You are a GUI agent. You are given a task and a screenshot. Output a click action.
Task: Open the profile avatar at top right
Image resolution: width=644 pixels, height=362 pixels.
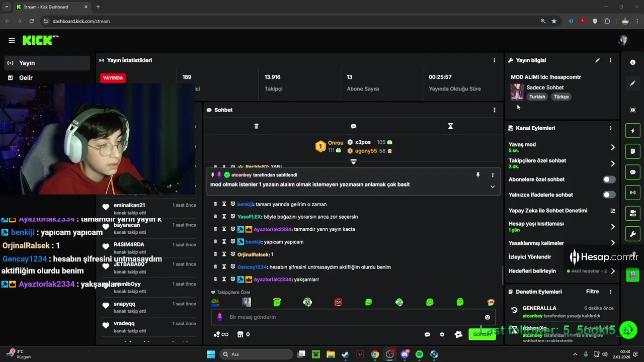click(623, 40)
